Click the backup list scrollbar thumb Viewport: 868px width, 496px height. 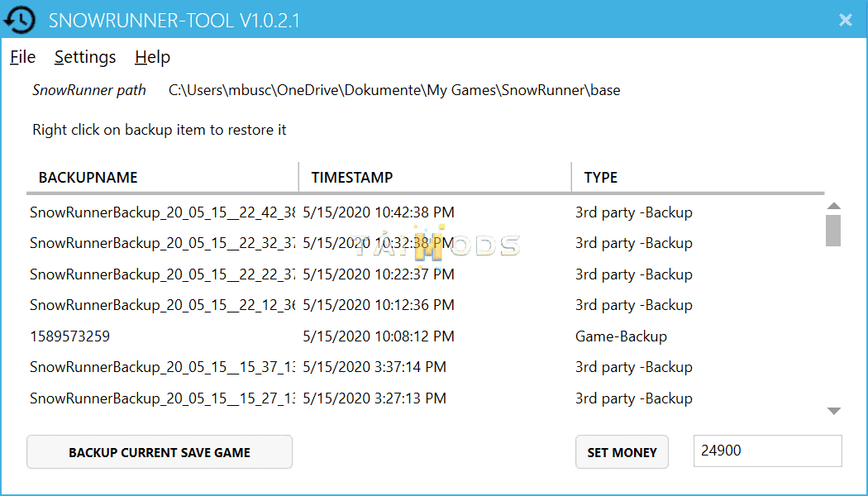(x=833, y=231)
